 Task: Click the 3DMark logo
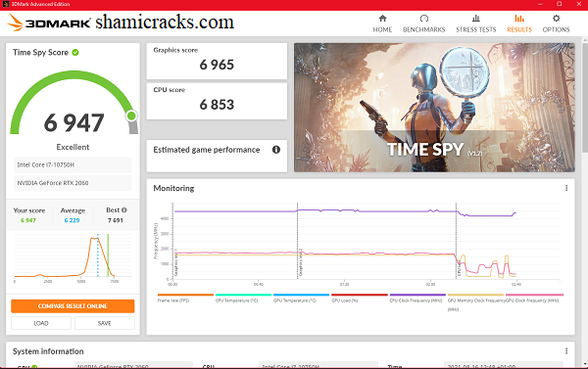click(49, 23)
